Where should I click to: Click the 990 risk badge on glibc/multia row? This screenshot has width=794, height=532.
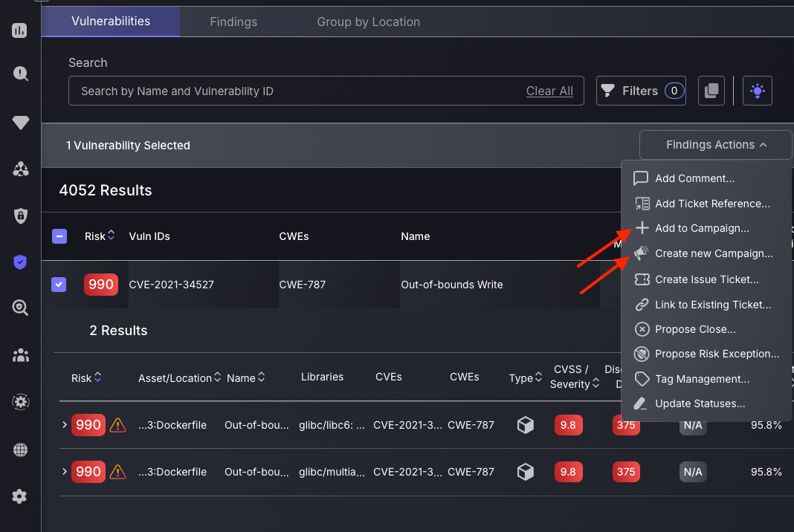click(x=88, y=472)
